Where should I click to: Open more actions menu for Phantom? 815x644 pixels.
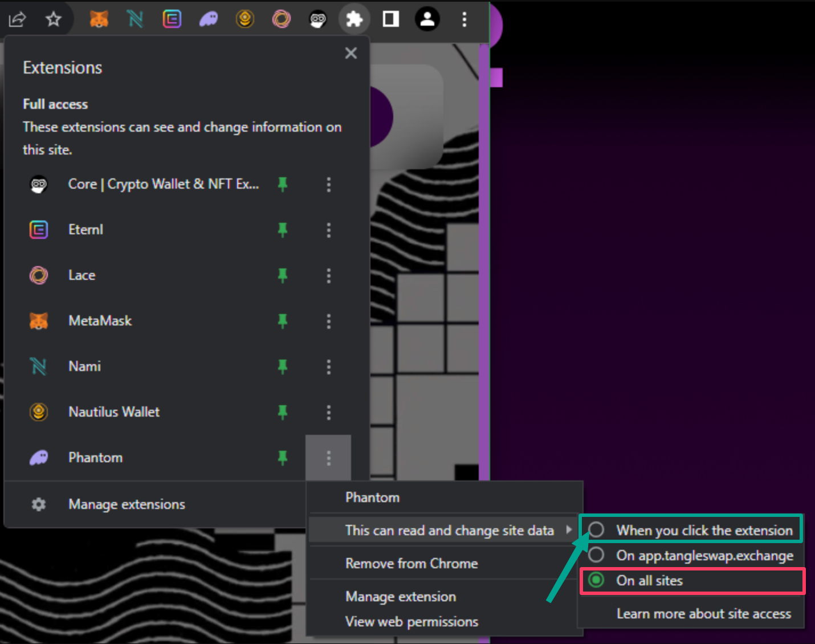point(328,458)
